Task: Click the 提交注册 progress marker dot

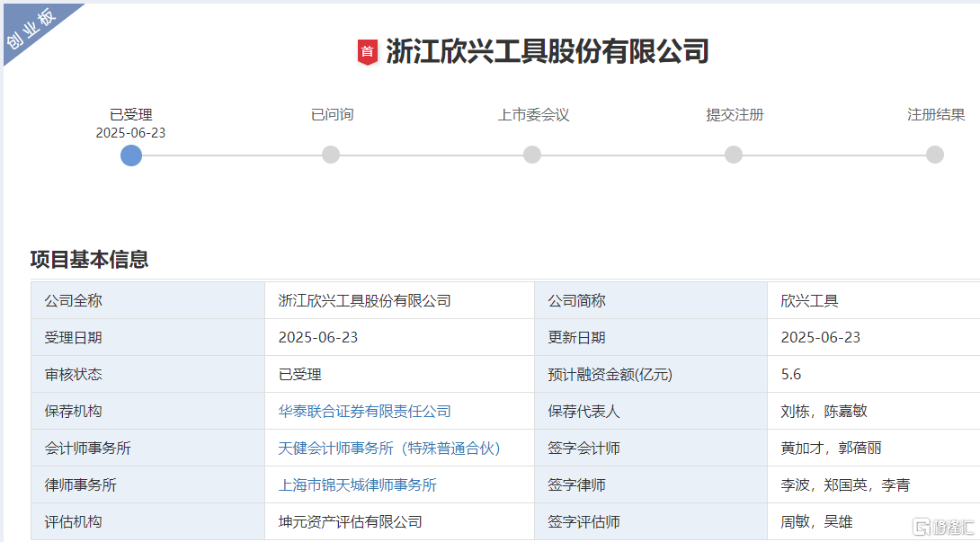Action: pyautogui.click(x=733, y=155)
